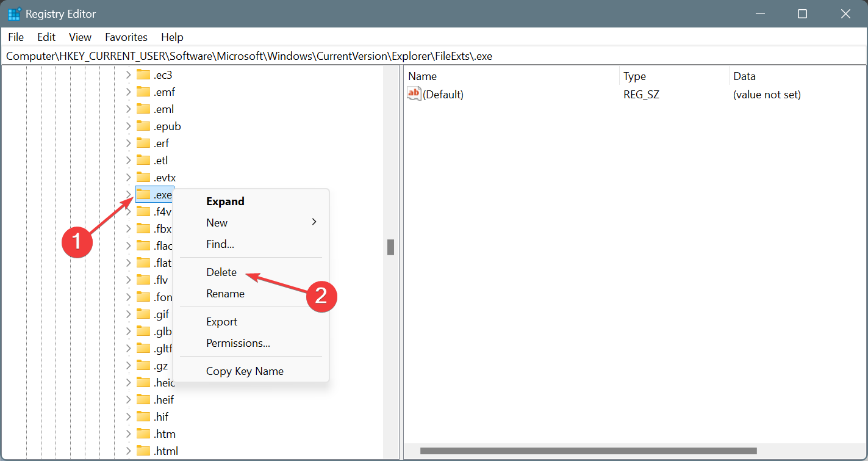Maximize the Registry Editor window
The image size is (868, 461).
(803, 13)
